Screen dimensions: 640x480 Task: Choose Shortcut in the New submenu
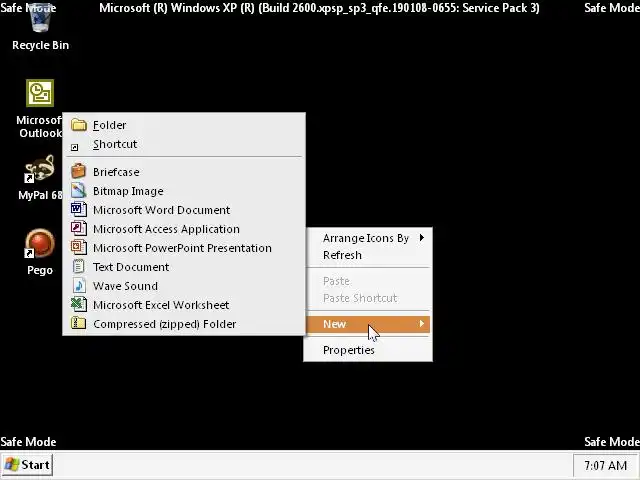(184, 144)
